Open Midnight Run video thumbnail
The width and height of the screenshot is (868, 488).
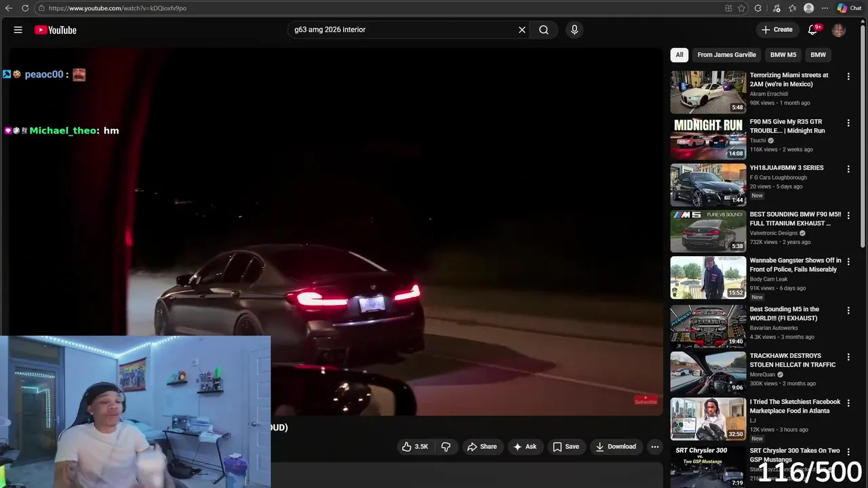point(708,138)
